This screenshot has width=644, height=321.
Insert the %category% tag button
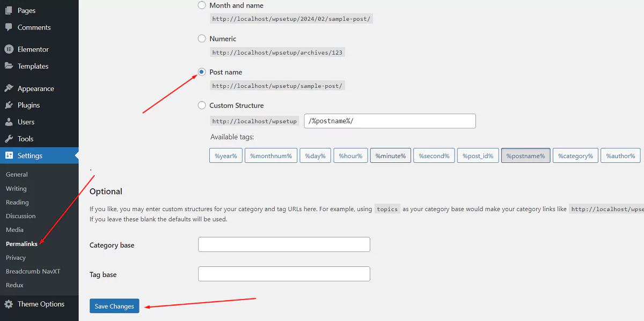tap(575, 156)
